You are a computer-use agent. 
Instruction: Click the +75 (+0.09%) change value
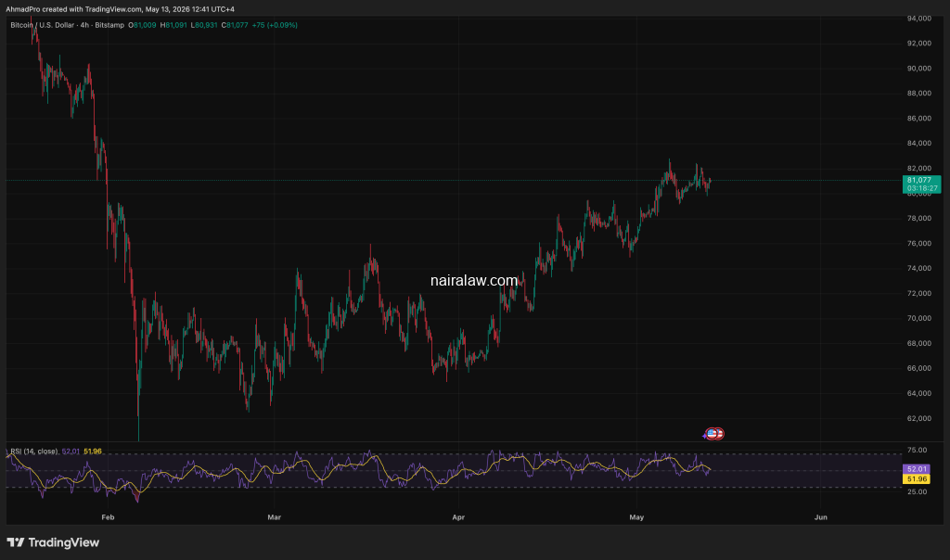(275, 25)
